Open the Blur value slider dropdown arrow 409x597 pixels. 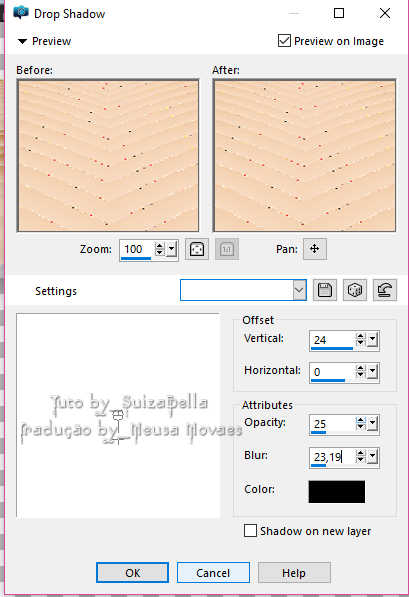coord(372,456)
